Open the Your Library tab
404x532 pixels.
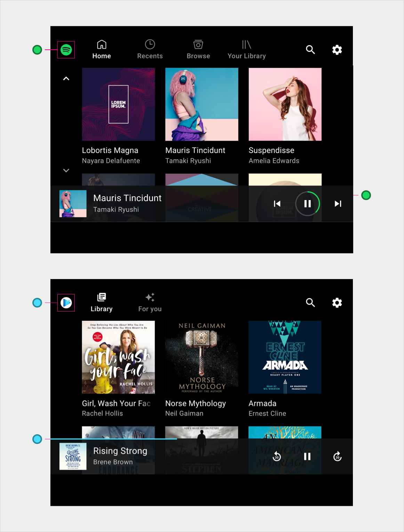click(247, 50)
